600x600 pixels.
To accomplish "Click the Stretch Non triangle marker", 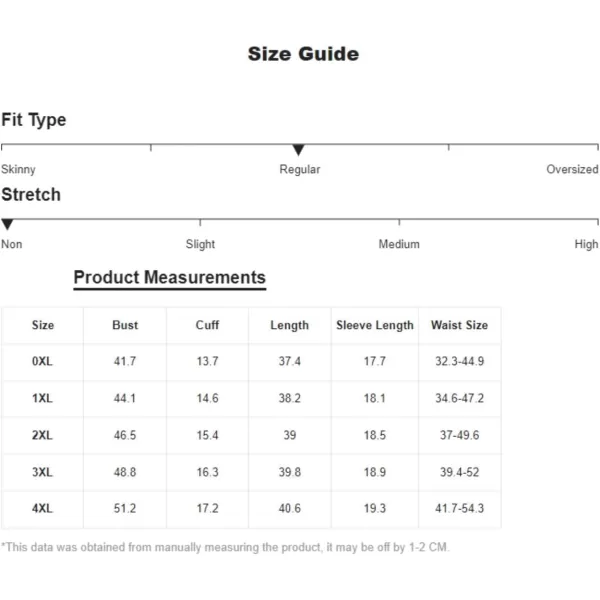I will point(7,225).
